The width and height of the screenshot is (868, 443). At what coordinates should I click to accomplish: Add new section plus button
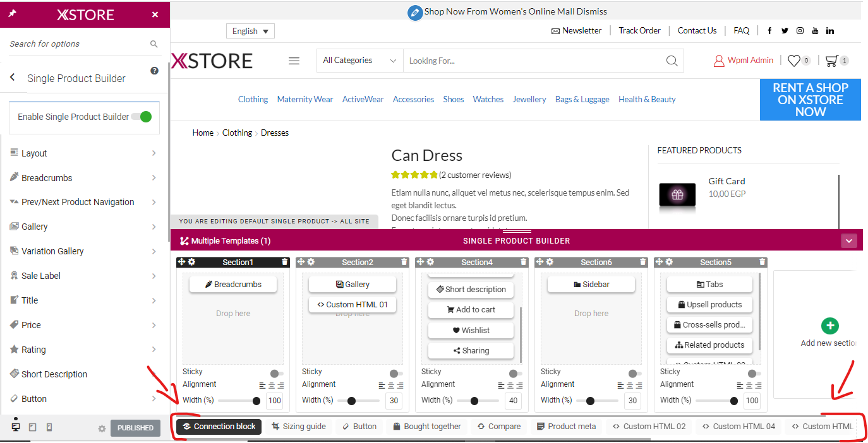coord(829,326)
